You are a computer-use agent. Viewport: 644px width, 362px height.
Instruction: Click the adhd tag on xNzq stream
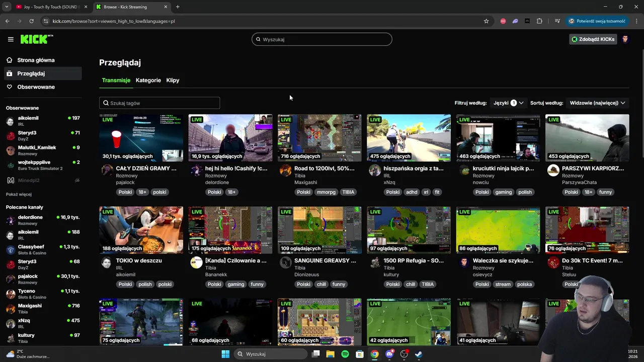pyautogui.click(x=412, y=192)
